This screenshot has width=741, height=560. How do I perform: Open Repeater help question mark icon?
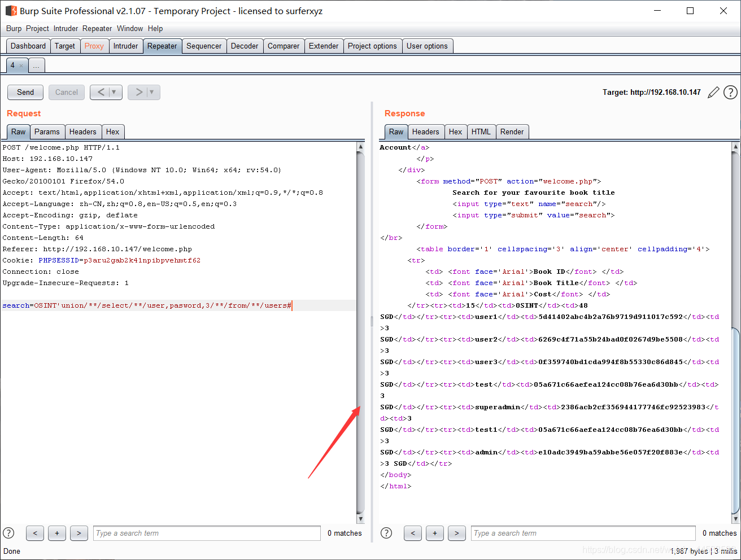tap(730, 92)
